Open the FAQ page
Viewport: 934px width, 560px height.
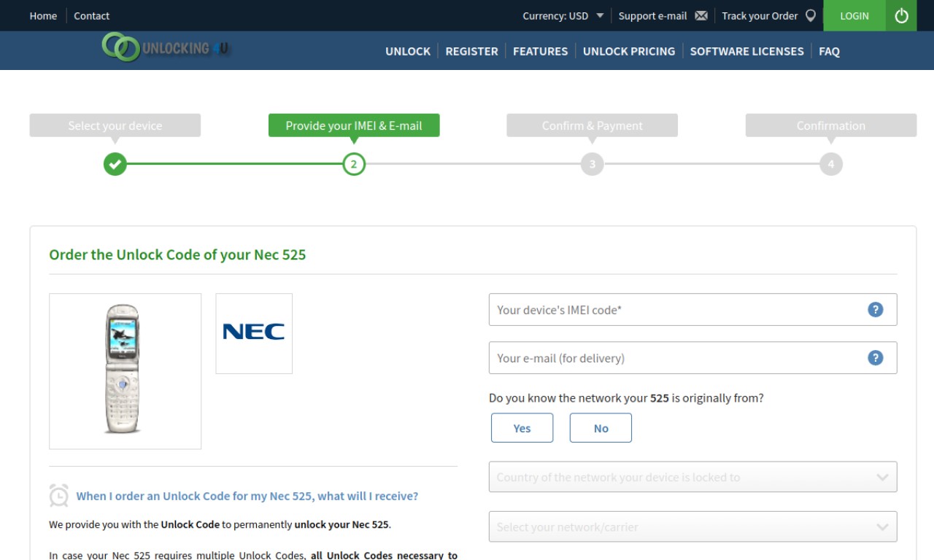pos(829,51)
